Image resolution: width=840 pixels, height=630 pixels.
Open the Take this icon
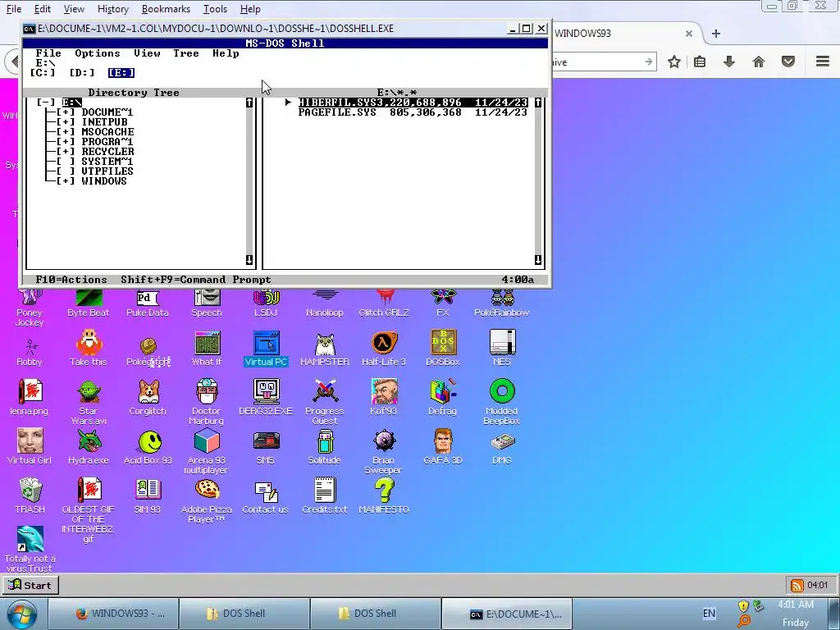coord(89,348)
